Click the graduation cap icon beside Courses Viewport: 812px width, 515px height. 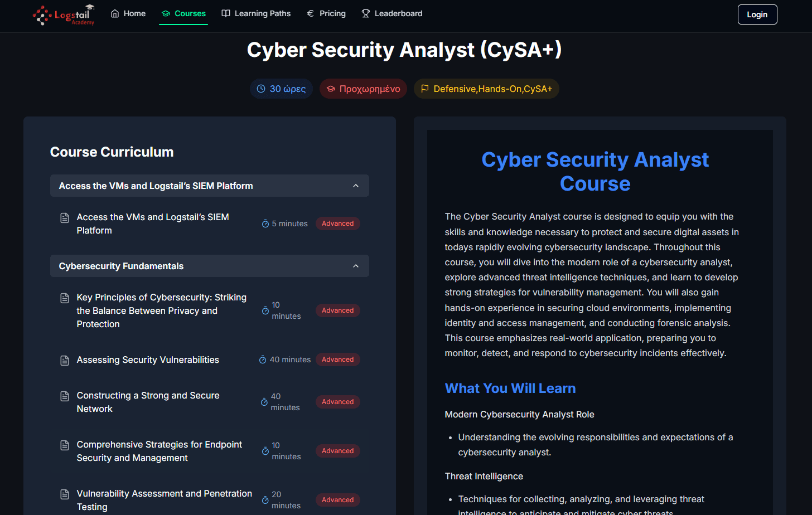(x=166, y=13)
